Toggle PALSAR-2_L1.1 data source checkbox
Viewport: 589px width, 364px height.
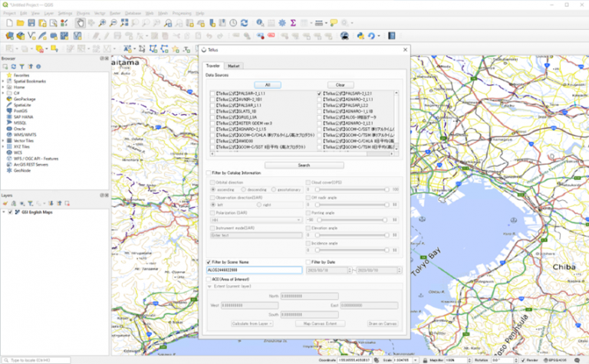pyautogui.click(x=212, y=93)
